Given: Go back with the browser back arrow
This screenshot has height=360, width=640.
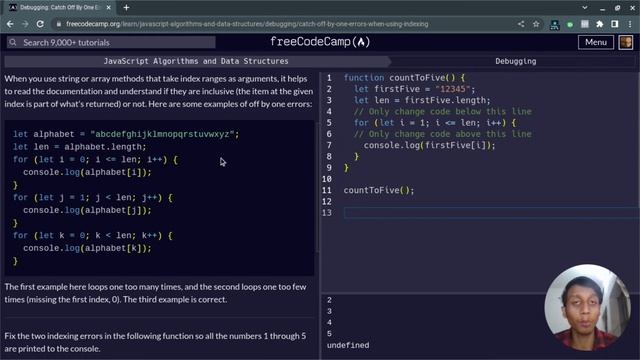Looking at the screenshot, I should [x=10, y=24].
